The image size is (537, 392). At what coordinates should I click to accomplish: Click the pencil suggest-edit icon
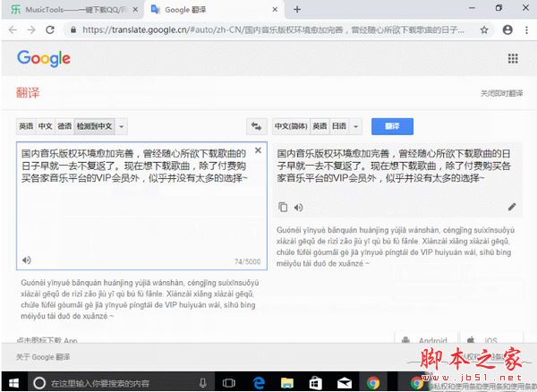[x=512, y=207]
